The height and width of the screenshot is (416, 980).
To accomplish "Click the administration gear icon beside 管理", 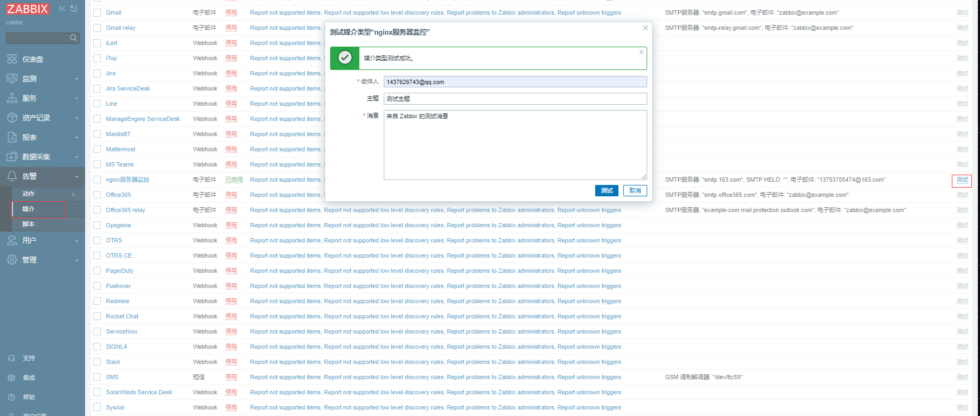I will (12, 260).
